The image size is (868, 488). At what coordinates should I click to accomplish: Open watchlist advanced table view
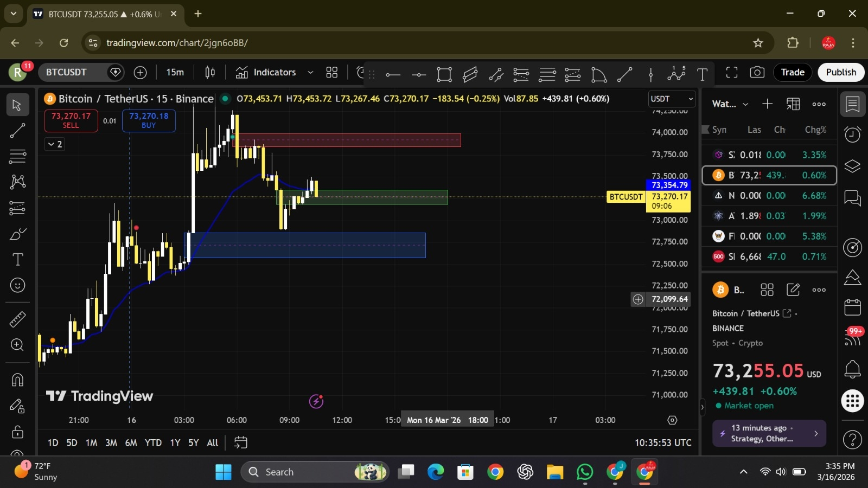point(793,104)
